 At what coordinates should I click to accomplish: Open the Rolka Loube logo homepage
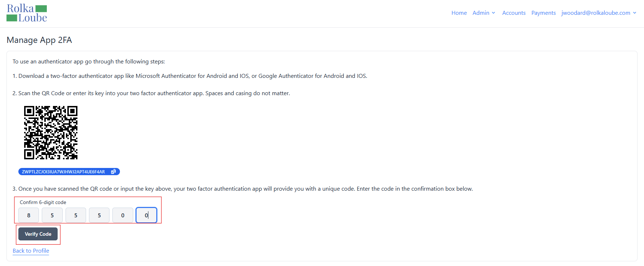[27, 13]
